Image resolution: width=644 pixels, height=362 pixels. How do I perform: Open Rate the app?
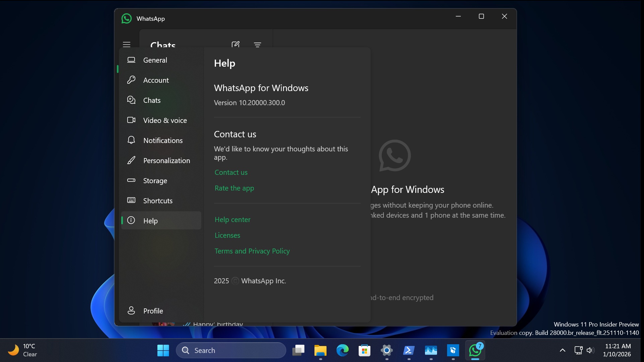(234, 188)
